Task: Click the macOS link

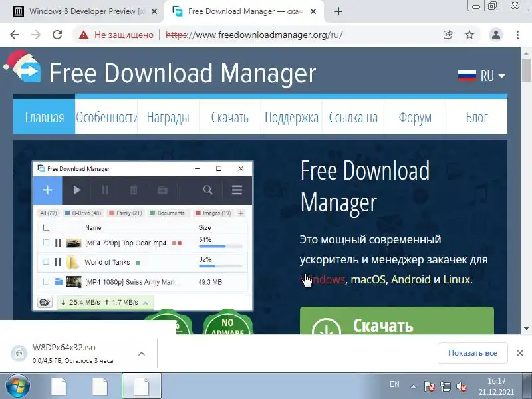Action: click(x=368, y=279)
